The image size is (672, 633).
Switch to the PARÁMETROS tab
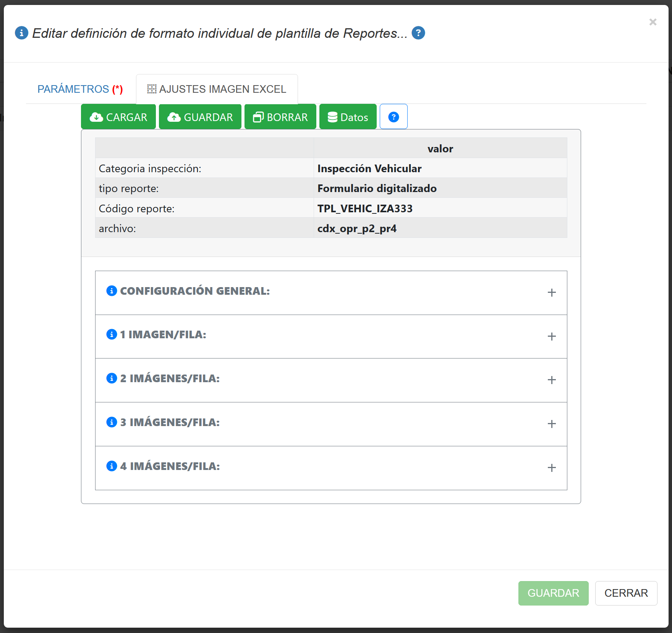click(80, 89)
